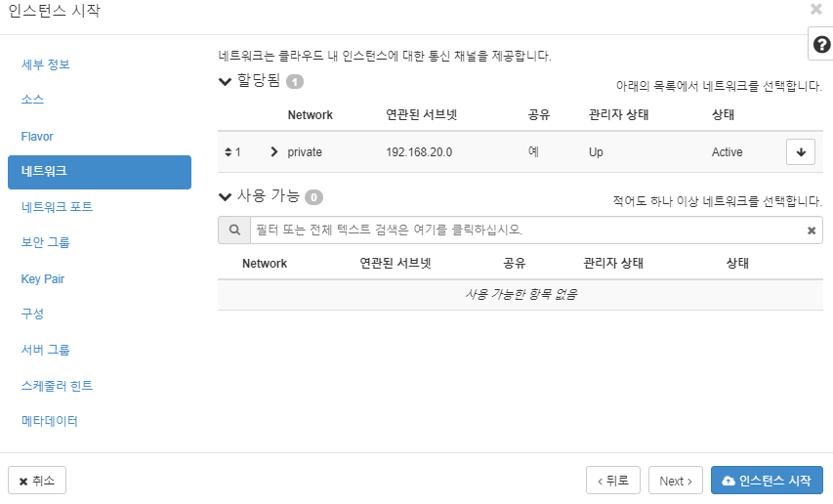Screen dimensions: 833x504
Task: Click the Up admin state cell
Action: [x=596, y=152]
